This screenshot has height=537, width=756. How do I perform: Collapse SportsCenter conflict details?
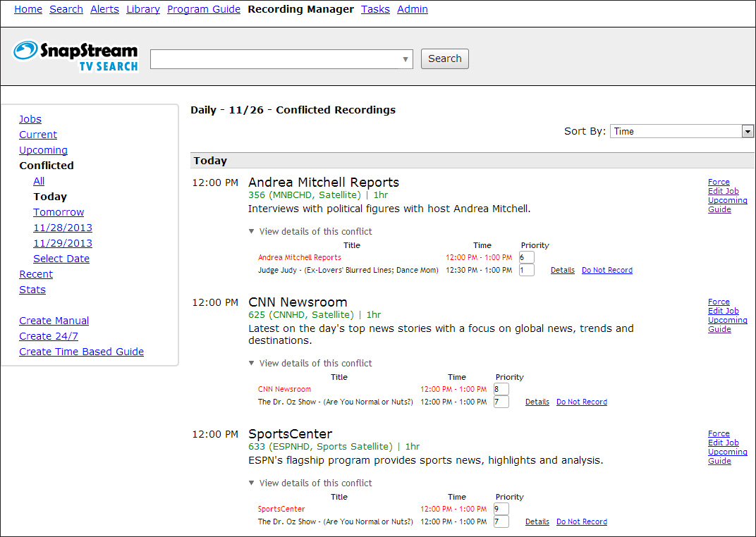point(310,483)
